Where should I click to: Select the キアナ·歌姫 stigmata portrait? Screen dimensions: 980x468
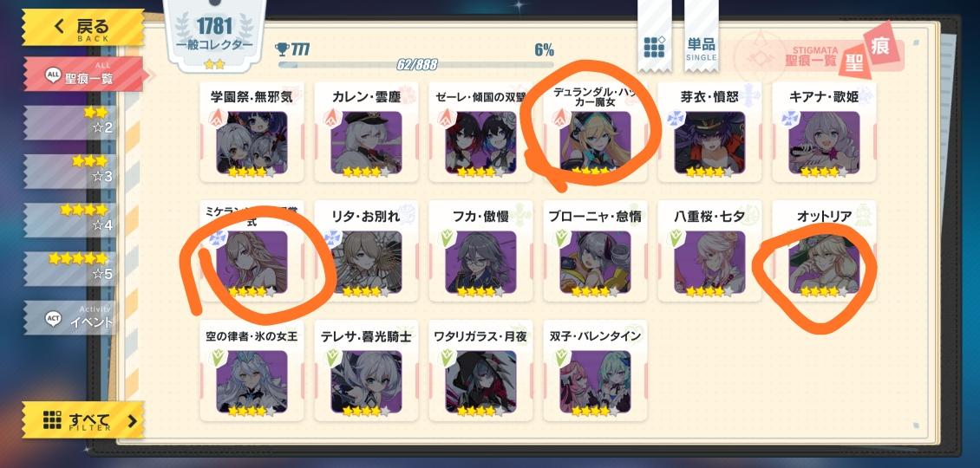(824, 142)
